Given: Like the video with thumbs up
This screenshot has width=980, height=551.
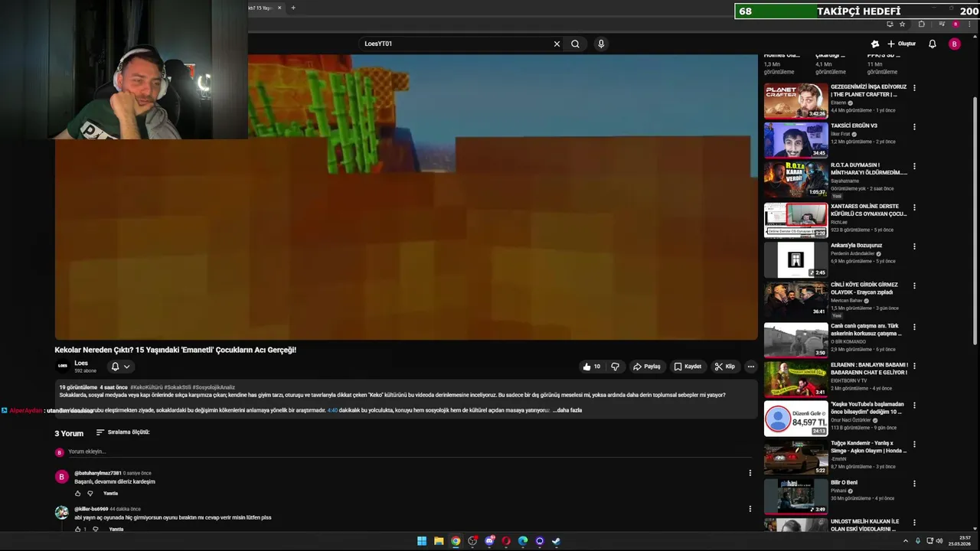Looking at the screenshot, I should 591,367.
